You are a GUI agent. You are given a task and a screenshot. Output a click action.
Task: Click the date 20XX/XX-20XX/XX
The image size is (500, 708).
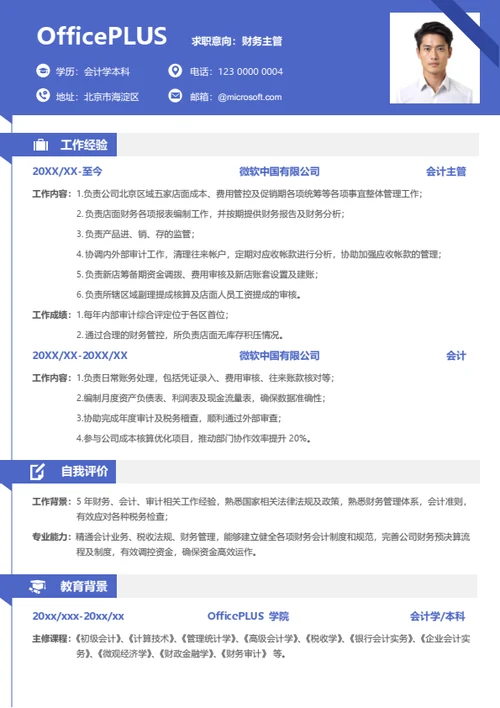click(x=80, y=355)
